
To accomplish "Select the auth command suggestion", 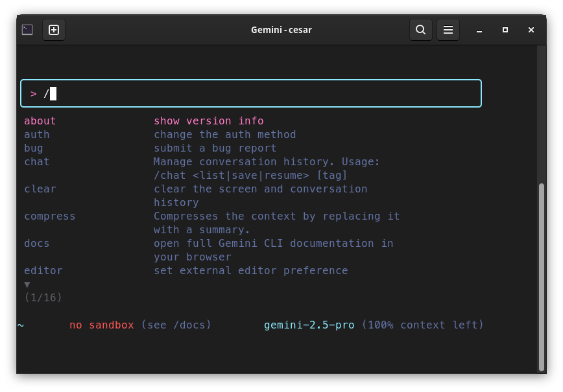I will click(x=36, y=135).
